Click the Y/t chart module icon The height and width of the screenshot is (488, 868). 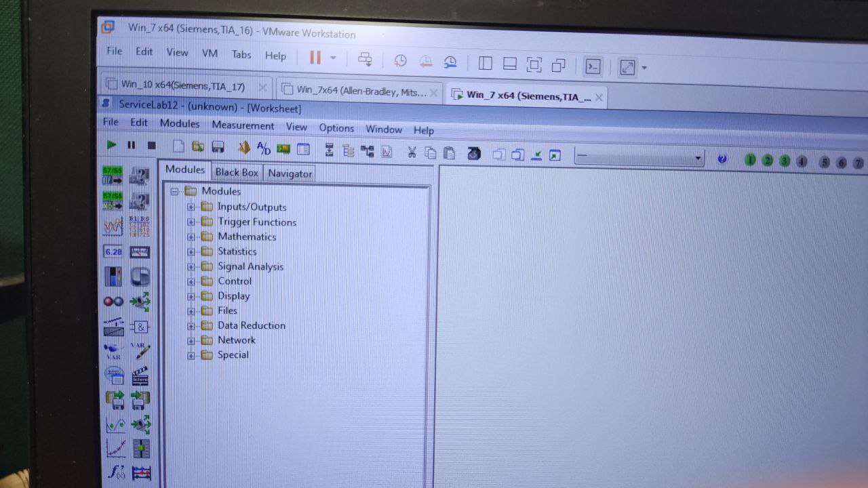pyautogui.click(x=113, y=226)
